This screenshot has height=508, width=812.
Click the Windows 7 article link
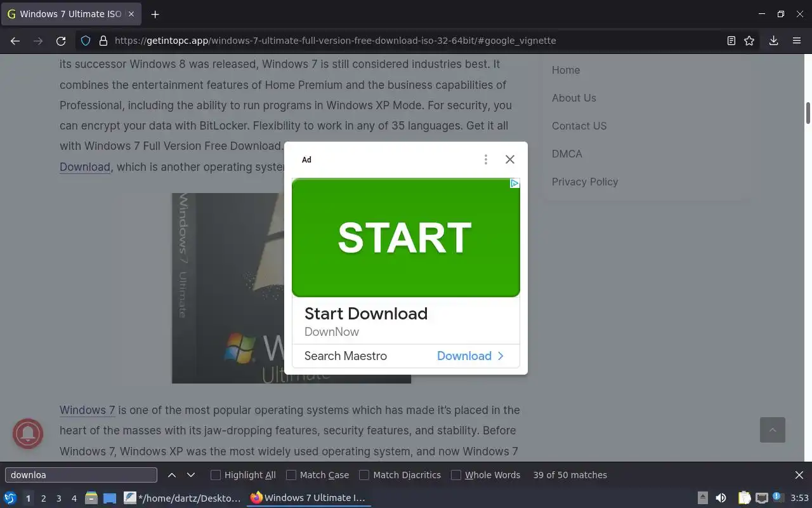88,410
